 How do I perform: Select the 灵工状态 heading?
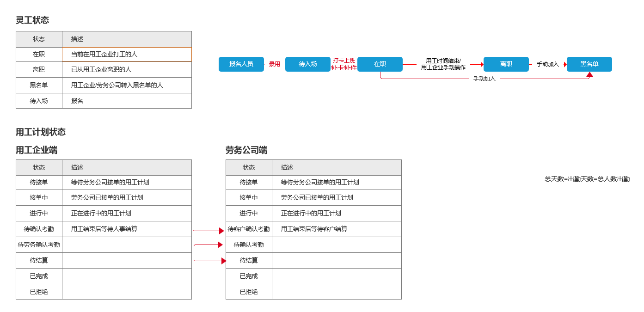[32, 20]
